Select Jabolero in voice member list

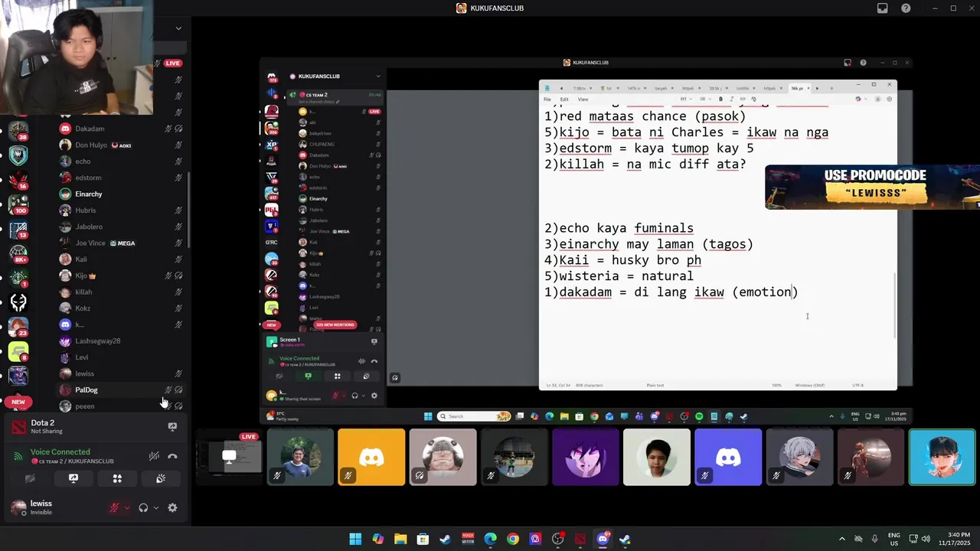120,227
